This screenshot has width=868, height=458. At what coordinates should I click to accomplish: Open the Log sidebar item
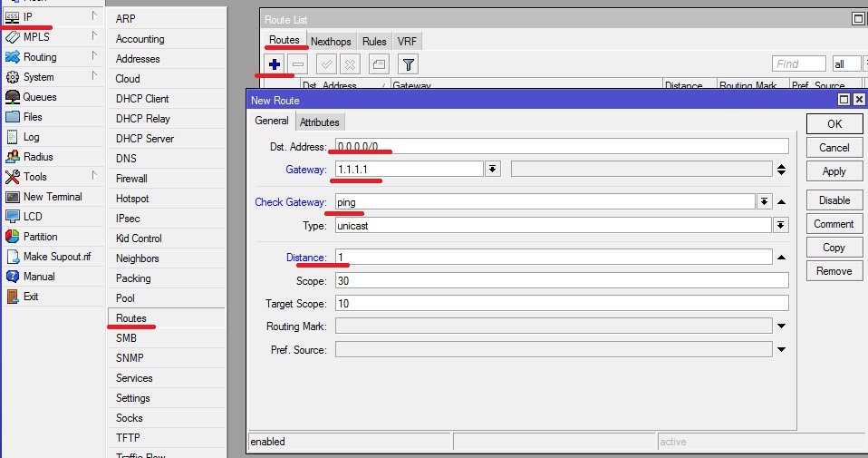[31, 137]
